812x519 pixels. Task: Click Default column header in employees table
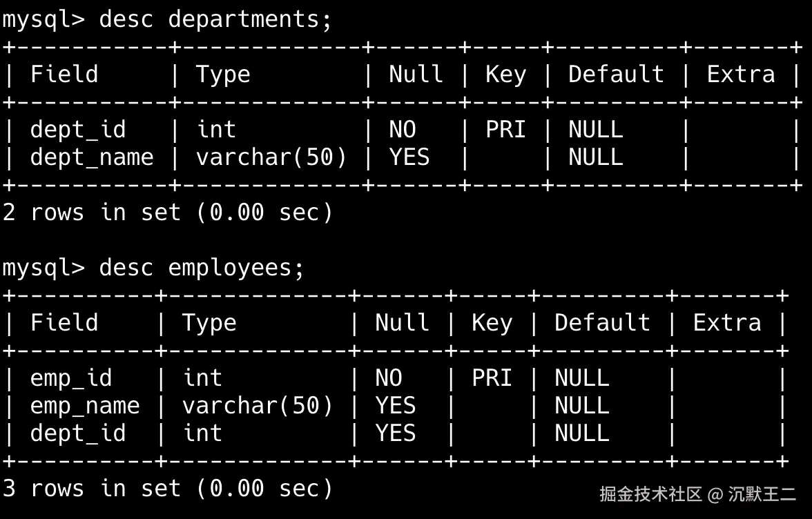602,323
